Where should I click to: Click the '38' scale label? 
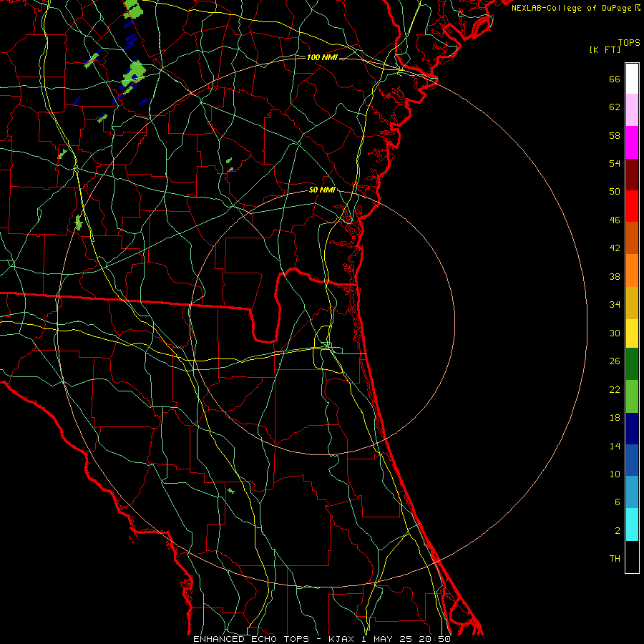(615, 276)
